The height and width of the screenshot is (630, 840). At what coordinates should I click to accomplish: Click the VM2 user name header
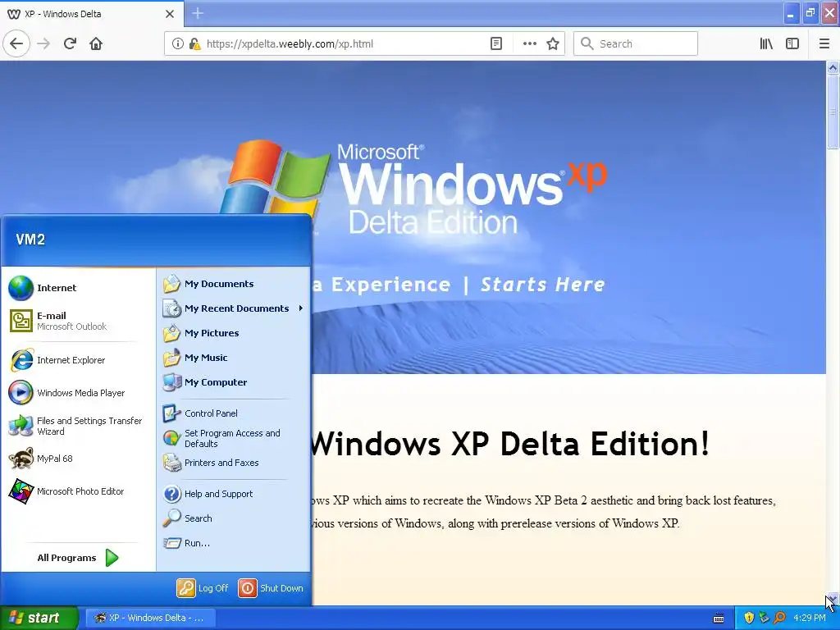(x=30, y=240)
